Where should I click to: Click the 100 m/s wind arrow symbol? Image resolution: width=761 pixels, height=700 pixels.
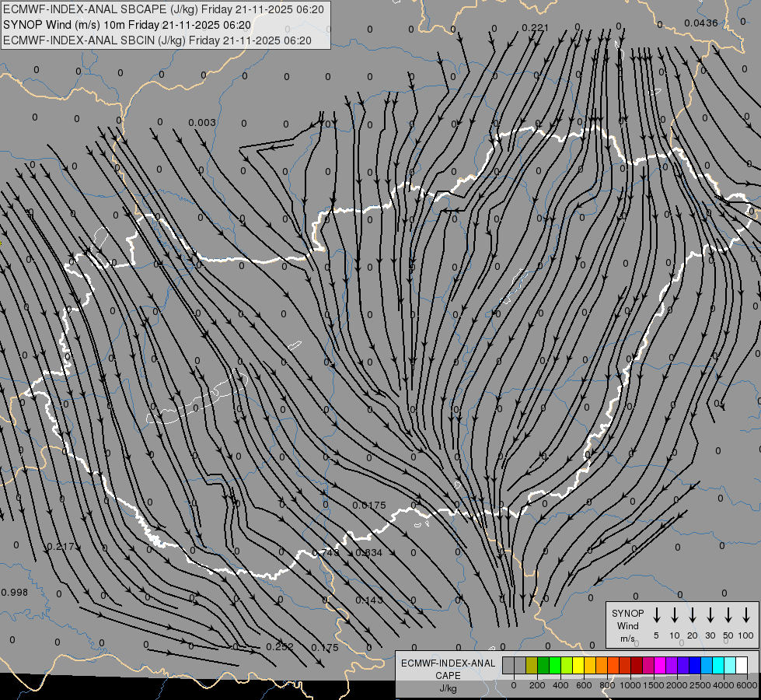(x=746, y=615)
